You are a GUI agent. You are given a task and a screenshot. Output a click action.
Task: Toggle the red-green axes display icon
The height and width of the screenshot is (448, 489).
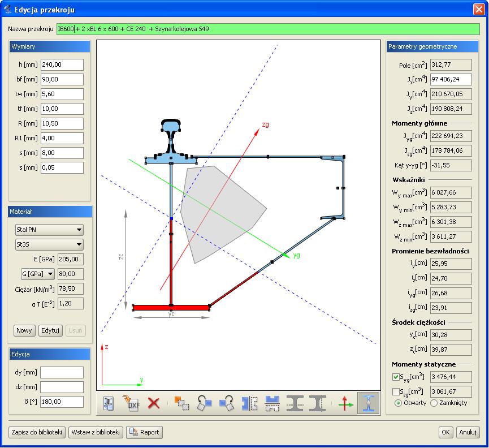pos(345,403)
